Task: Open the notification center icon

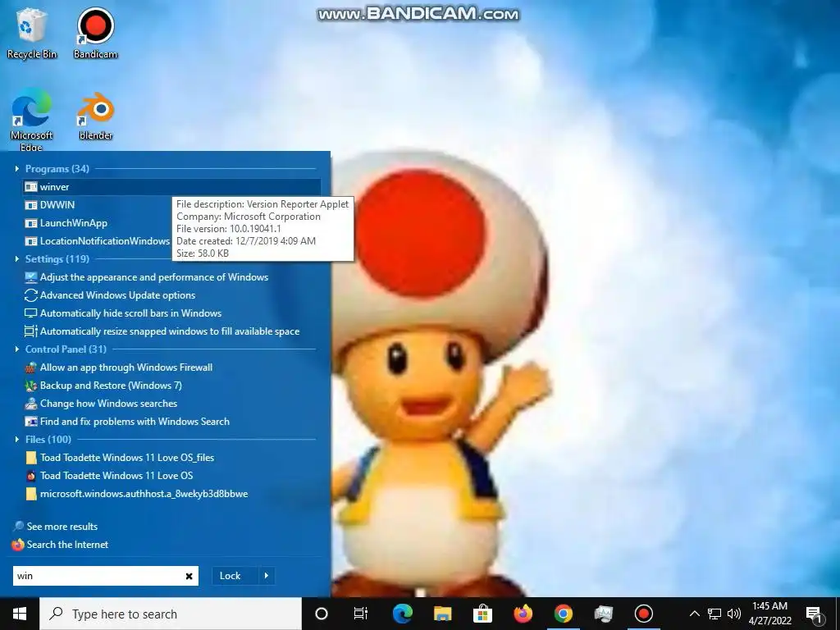Action: 815,614
